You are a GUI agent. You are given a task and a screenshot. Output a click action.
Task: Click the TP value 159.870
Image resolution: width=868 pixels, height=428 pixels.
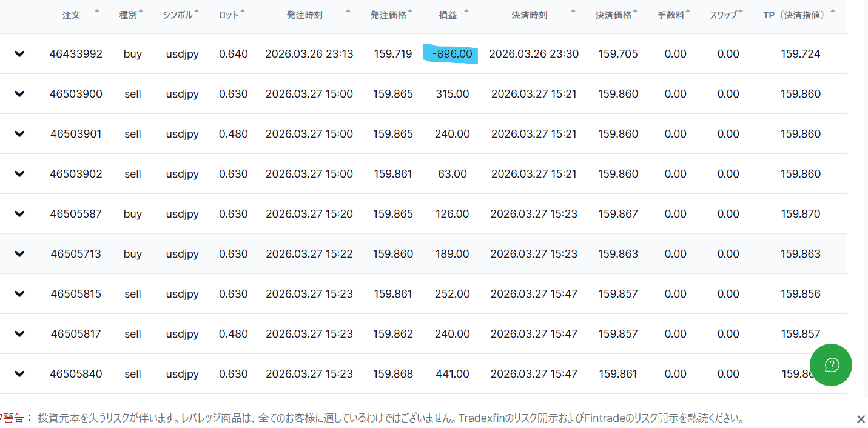coord(801,214)
